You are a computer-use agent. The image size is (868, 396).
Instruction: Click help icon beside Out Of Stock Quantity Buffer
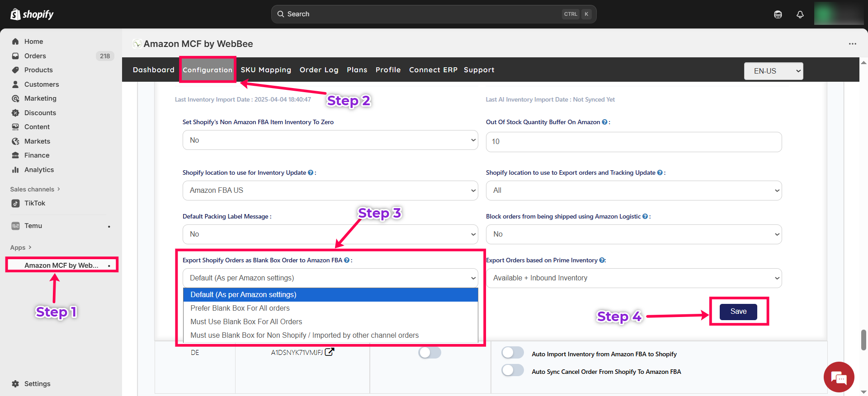click(604, 122)
